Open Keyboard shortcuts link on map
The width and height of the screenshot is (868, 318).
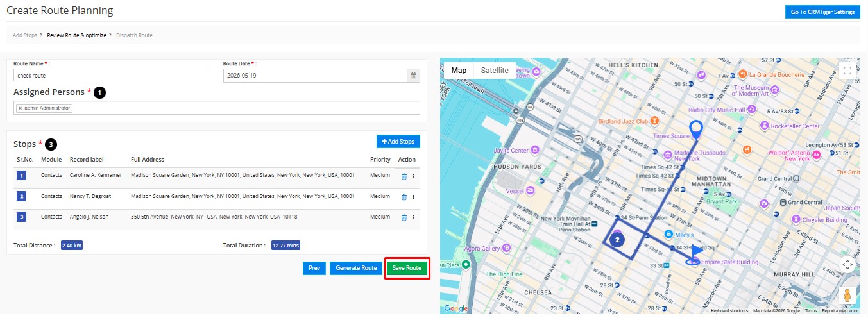(729, 311)
